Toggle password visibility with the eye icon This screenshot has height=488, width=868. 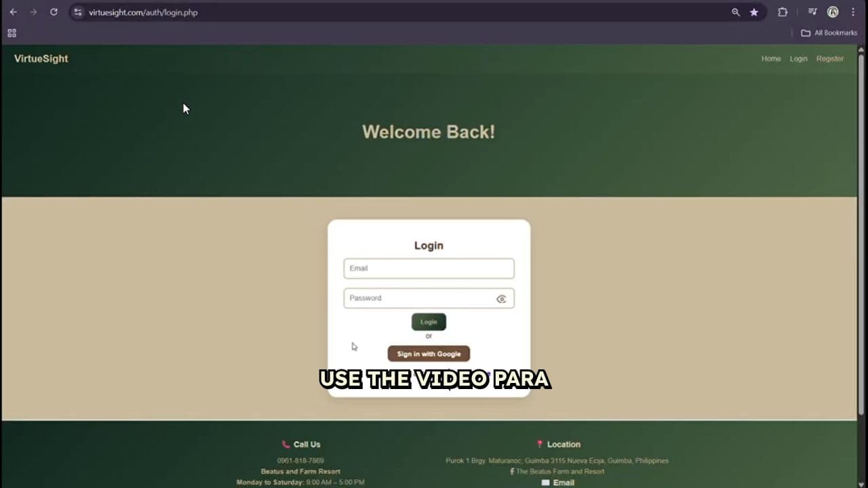[501, 299]
